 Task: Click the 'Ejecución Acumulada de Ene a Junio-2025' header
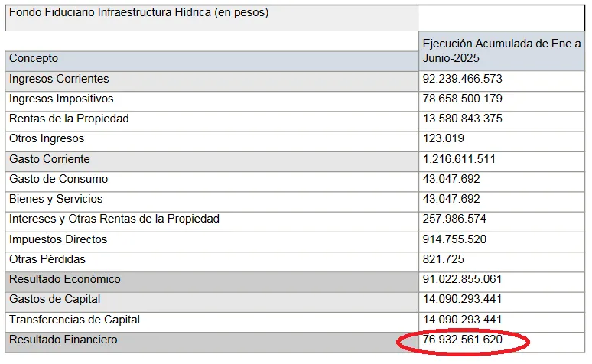click(x=501, y=50)
